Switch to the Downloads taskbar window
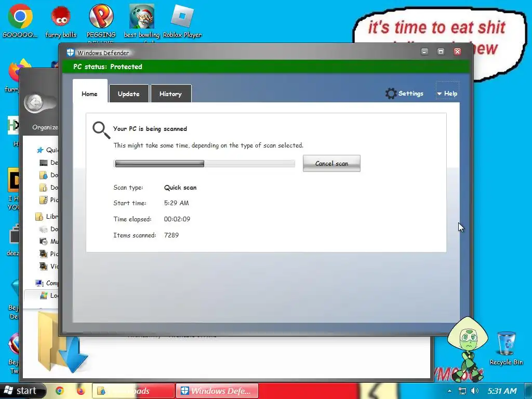Screen dimensions: 532x399 click(x=134, y=391)
